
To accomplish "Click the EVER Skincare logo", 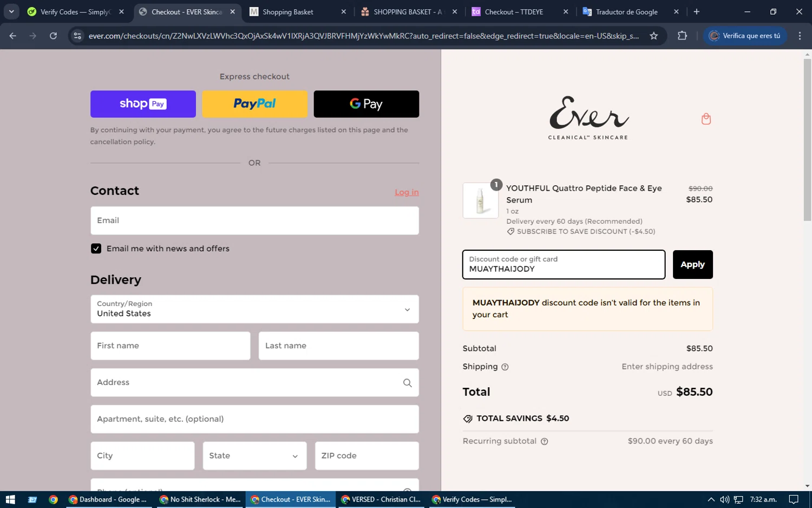I will 588,118.
